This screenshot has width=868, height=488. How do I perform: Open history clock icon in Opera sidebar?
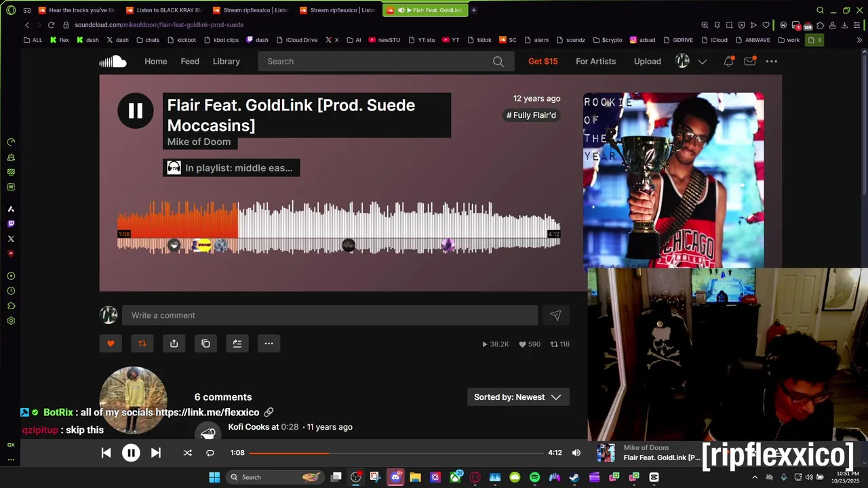[x=11, y=291]
